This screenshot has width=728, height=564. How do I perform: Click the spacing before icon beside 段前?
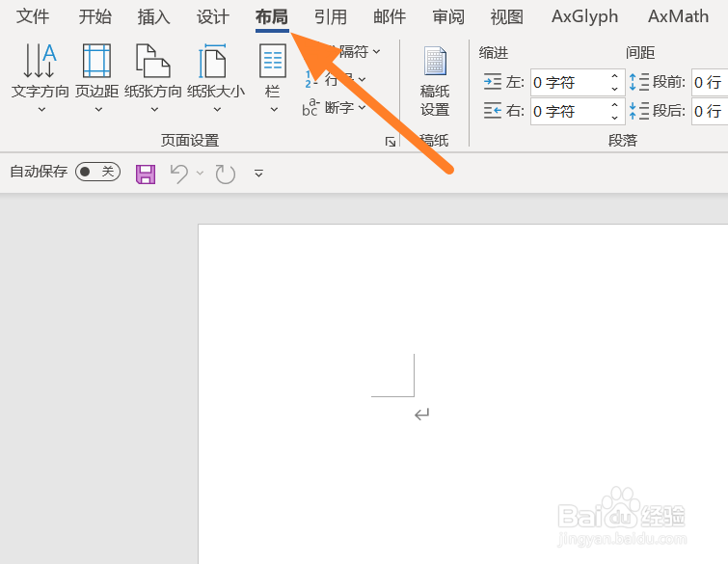(639, 82)
